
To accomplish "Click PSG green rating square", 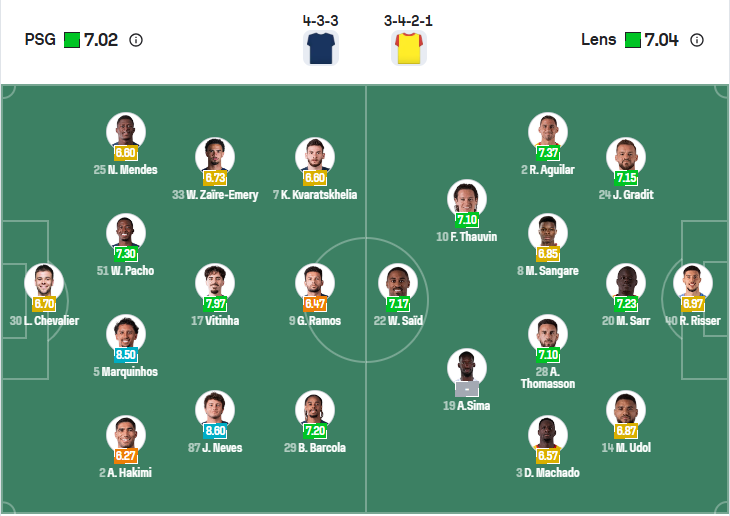I will (71, 41).
